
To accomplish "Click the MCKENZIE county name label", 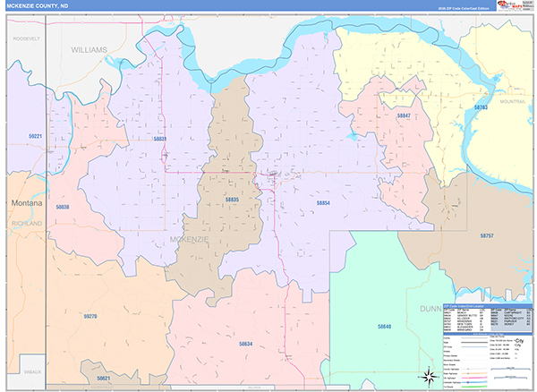I will pyautogui.click(x=189, y=240).
